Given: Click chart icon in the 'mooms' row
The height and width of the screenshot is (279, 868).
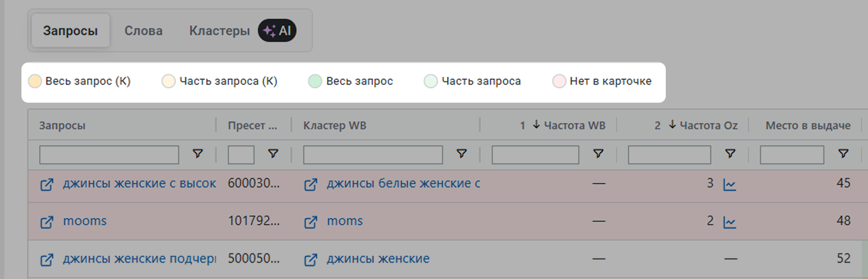Looking at the screenshot, I should coord(730,222).
